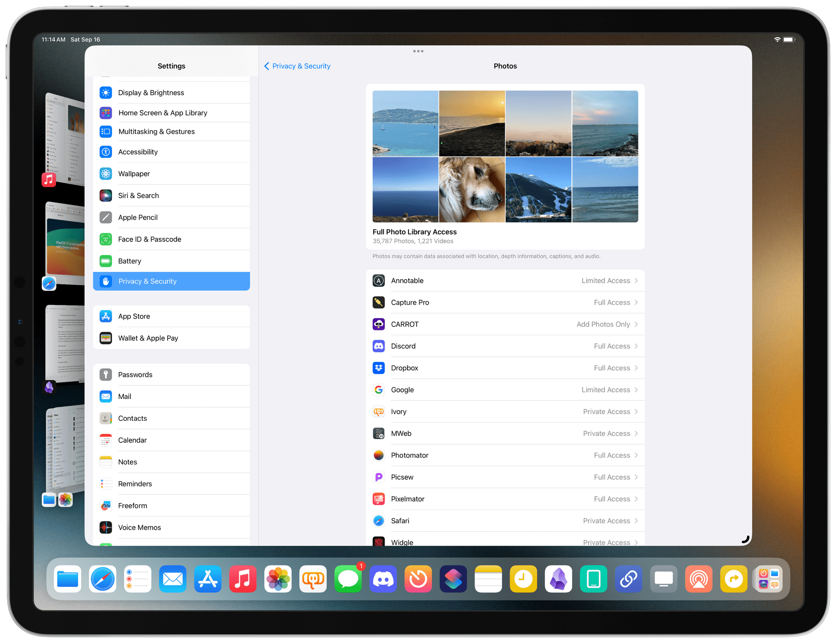Open the Shortcuts app in the dock
Screen dimensions: 837x644
click(453, 579)
